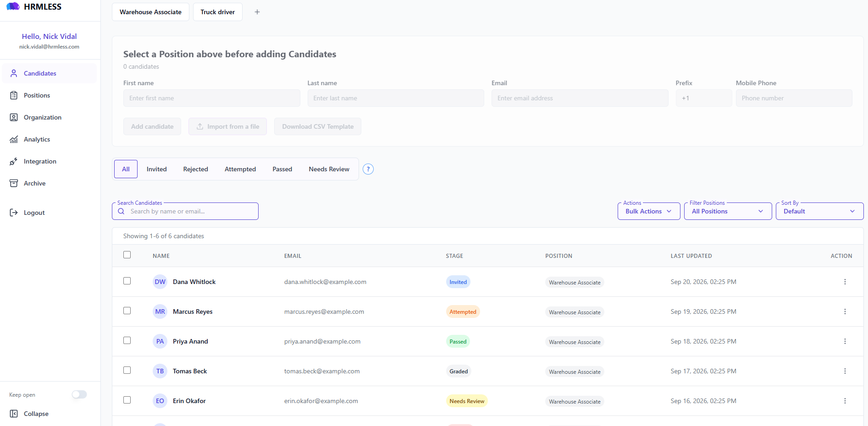This screenshot has width=868, height=426.
Task: Expand the Bulk Actions dropdown
Action: point(649,211)
